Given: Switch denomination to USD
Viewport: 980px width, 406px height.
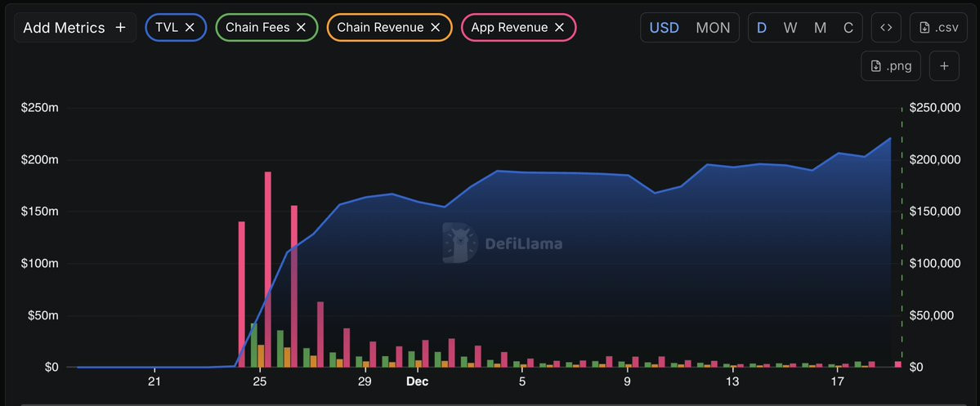Looking at the screenshot, I should (x=665, y=28).
